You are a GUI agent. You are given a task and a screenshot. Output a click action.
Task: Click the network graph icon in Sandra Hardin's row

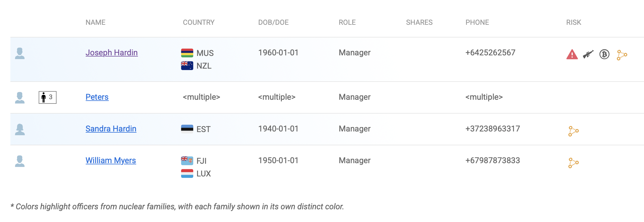[x=573, y=131]
